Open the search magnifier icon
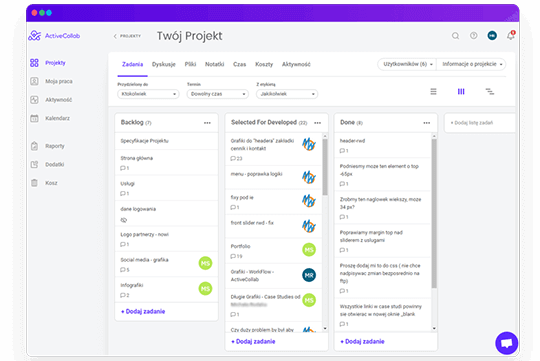Screen dimensions: 540x361 tap(455, 36)
